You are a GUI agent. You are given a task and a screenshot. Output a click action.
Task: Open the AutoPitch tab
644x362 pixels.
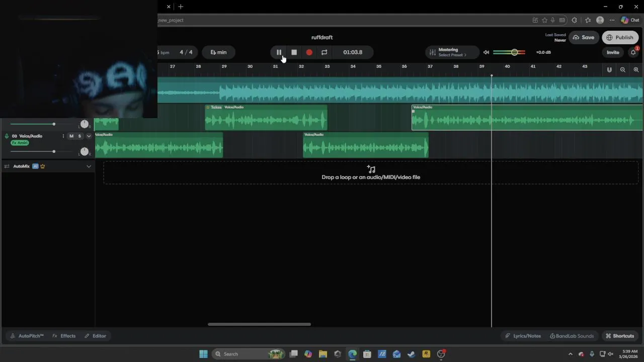point(27,336)
